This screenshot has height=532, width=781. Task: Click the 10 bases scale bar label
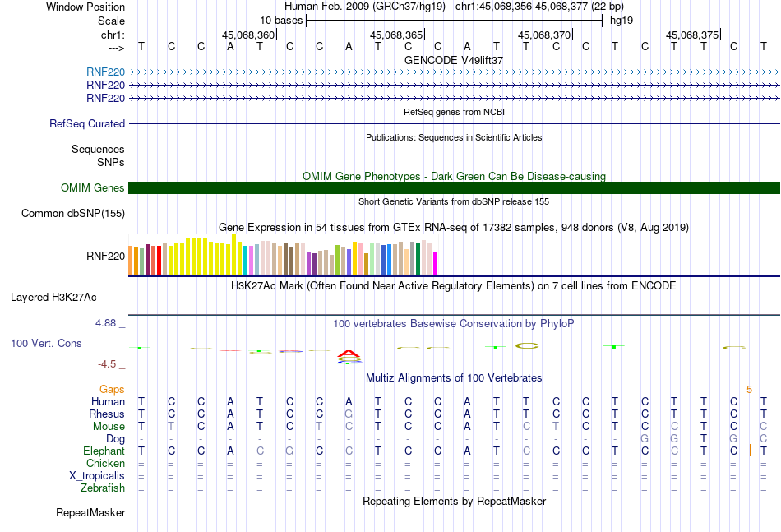[281, 21]
